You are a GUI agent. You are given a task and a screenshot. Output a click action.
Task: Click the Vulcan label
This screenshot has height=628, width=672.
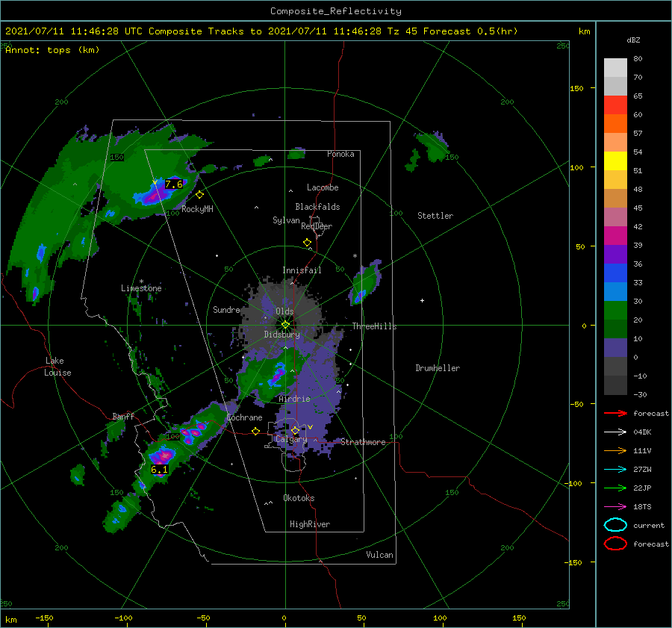click(x=380, y=555)
